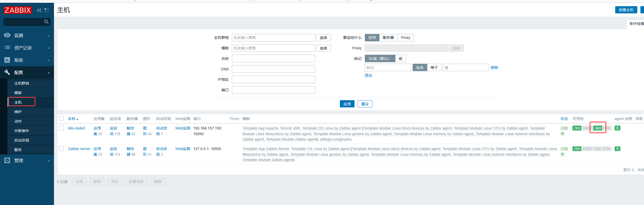
Task: Click 选择 button next to 模板
Action: [x=323, y=48]
